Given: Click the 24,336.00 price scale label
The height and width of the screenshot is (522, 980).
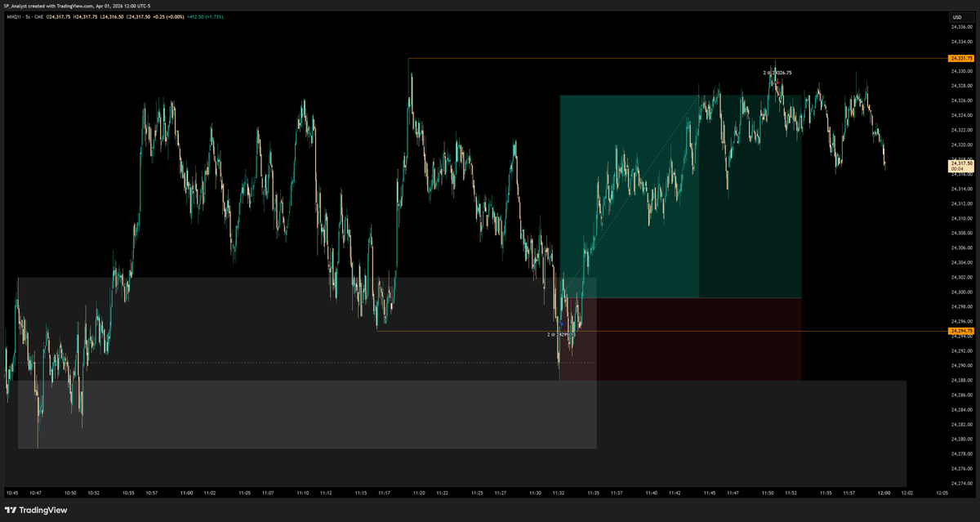Looking at the screenshot, I should [x=961, y=27].
